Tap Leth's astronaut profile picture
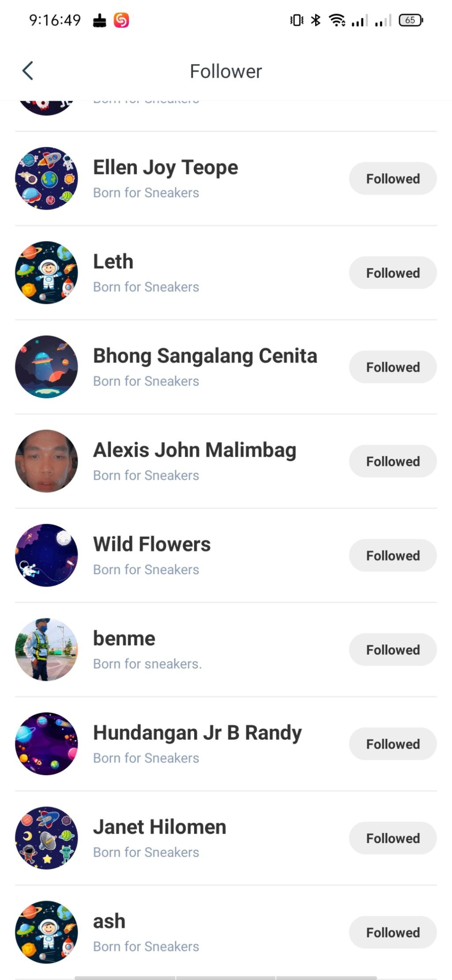 pos(46,272)
